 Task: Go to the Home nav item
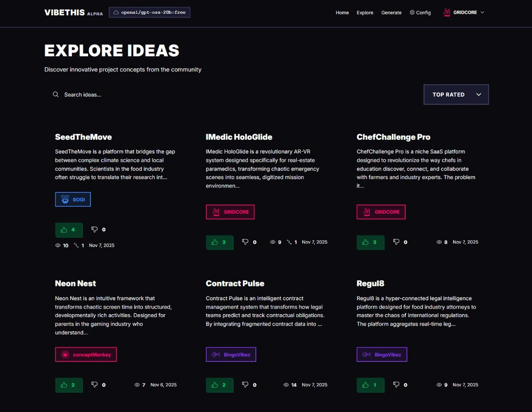pos(342,13)
